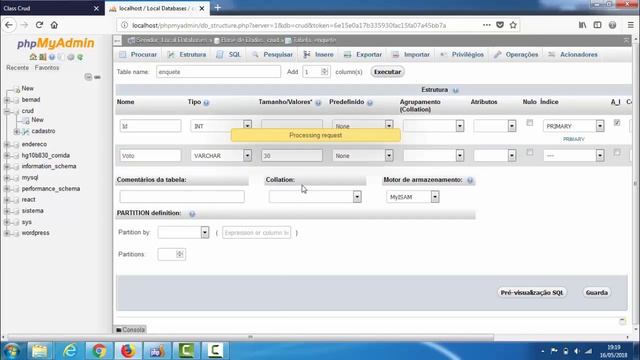
Task: Click the Table name input field
Action: point(218,72)
